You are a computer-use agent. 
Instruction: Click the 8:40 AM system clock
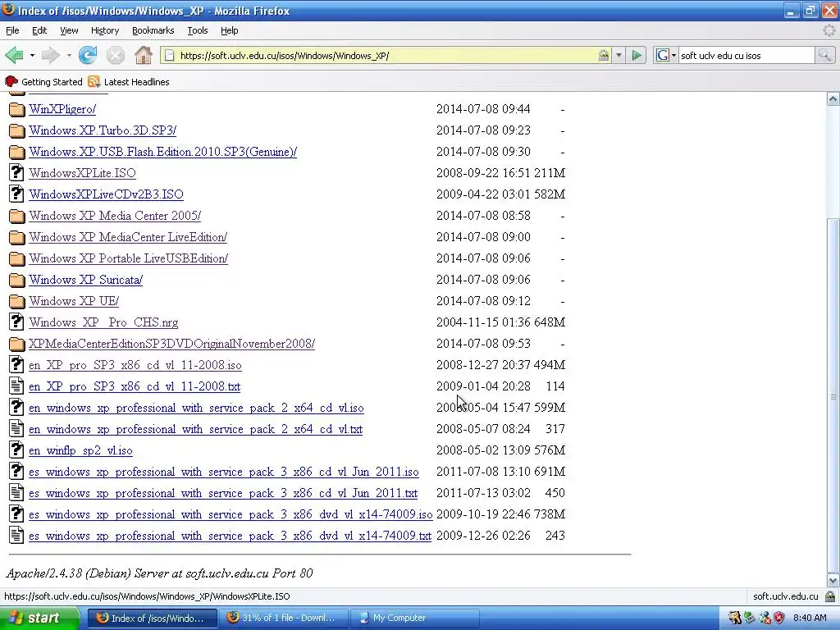(810, 619)
